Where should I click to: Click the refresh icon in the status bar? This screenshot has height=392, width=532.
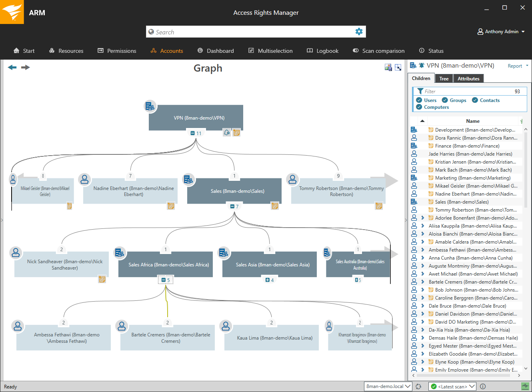pos(418,386)
